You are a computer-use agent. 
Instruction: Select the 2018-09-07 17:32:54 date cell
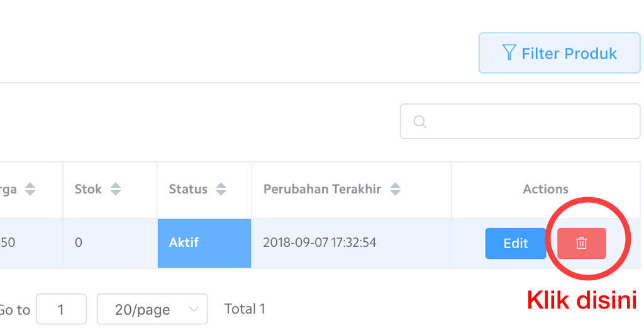(319, 242)
